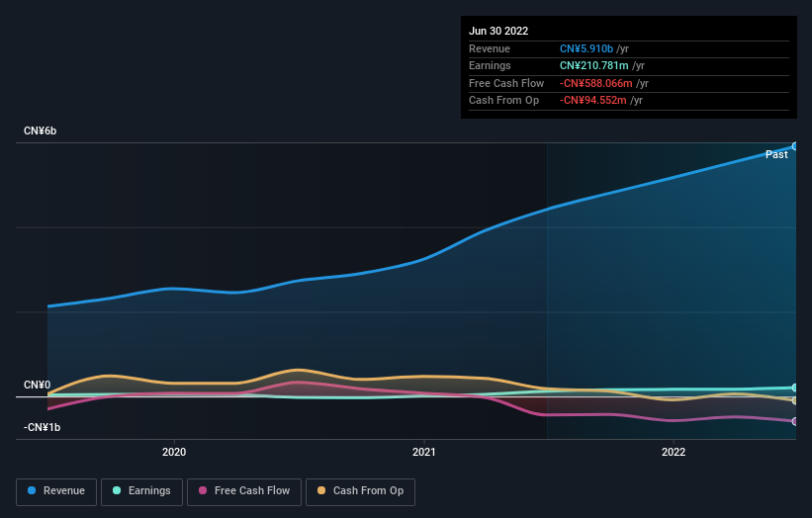Click the -CN¥588.066m free cash flow value

click(595, 83)
